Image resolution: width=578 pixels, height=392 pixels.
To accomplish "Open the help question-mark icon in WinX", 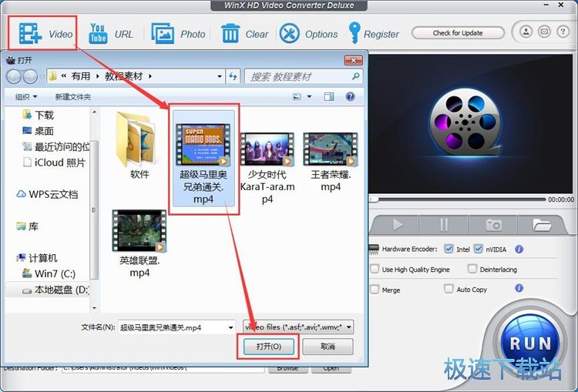I will point(563,32).
